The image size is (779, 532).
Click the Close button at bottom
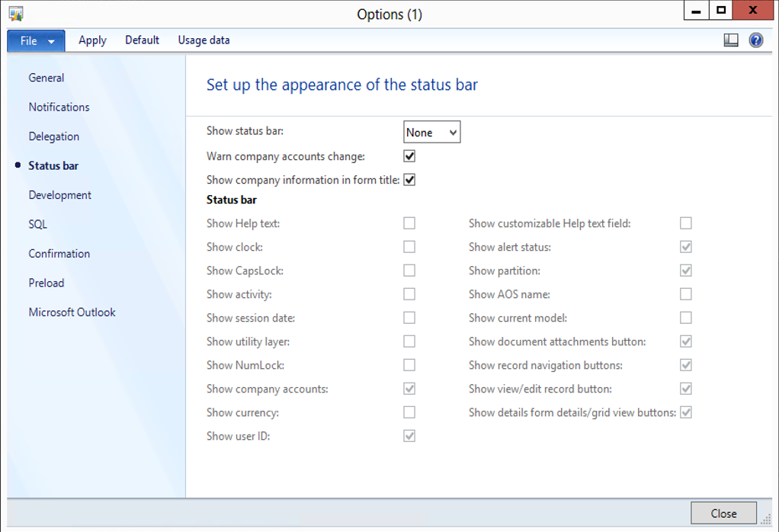723,514
